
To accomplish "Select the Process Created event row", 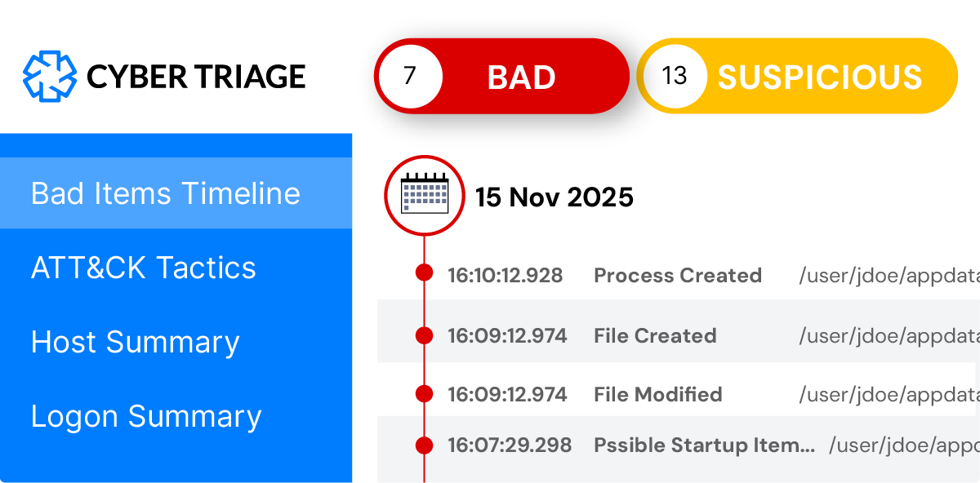I will pyautogui.click(x=678, y=276).
